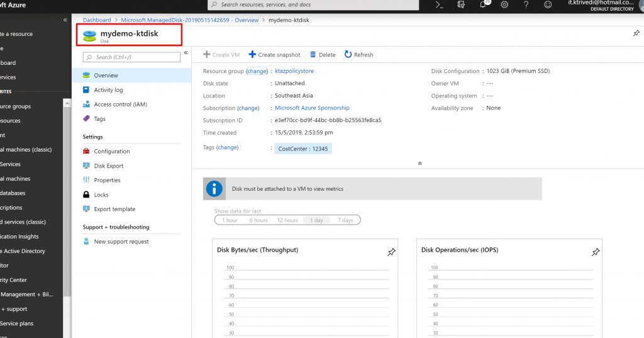Click the Refresh toolbar icon
This screenshot has height=338, width=644.
pyautogui.click(x=348, y=55)
